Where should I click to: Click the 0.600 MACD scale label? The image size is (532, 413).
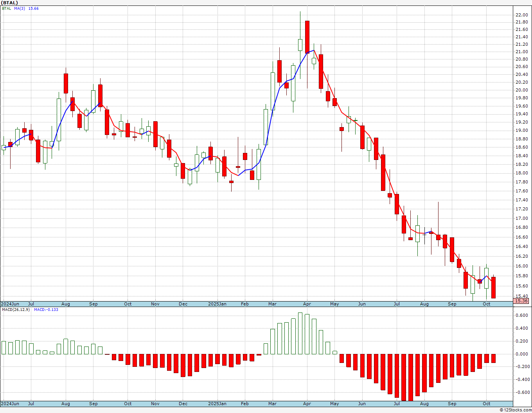[521, 315]
